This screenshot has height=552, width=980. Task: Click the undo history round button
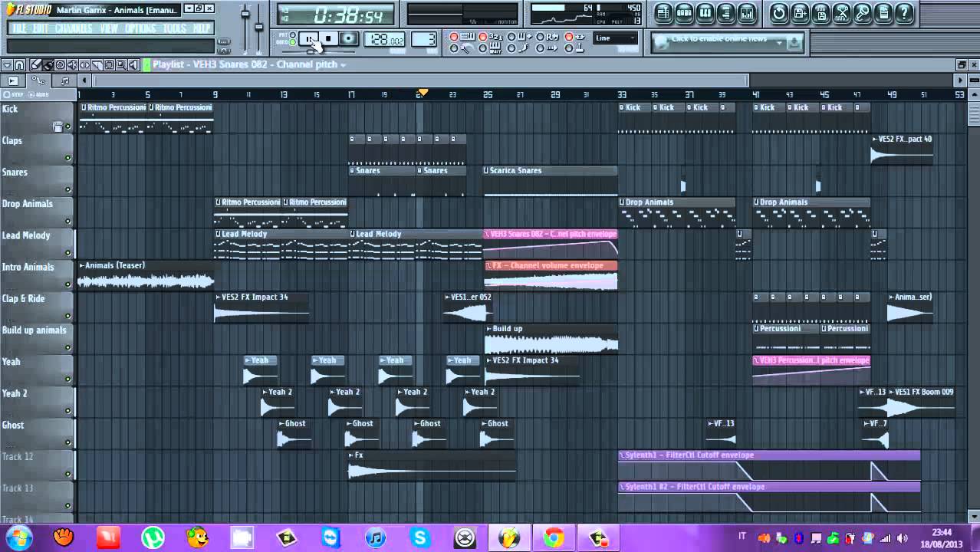click(779, 13)
